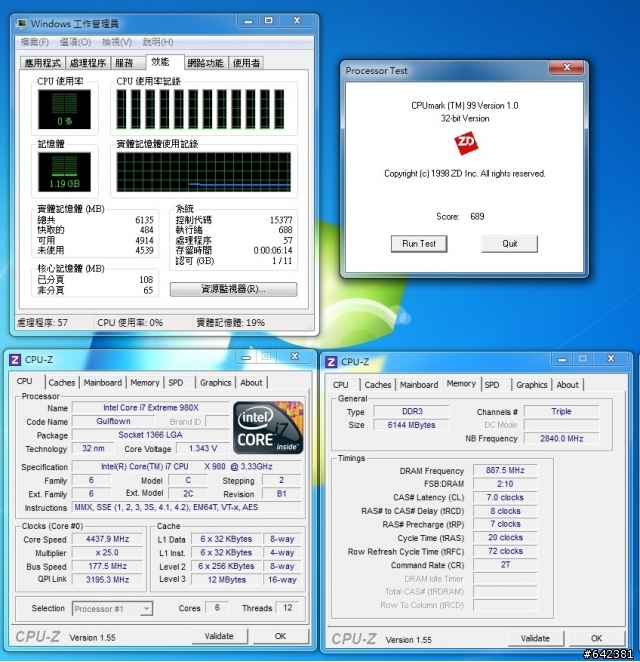
Task: Open the Mainboard tab in left CPU-Z
Action: tap(103, 383)
